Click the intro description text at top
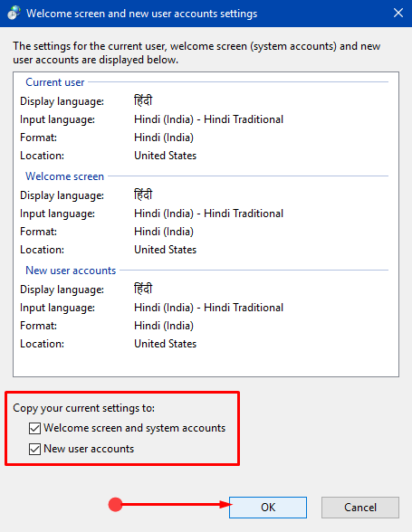The height and width of the screenshot is (532, 412). pyautogui.click(x=196, y=52)
